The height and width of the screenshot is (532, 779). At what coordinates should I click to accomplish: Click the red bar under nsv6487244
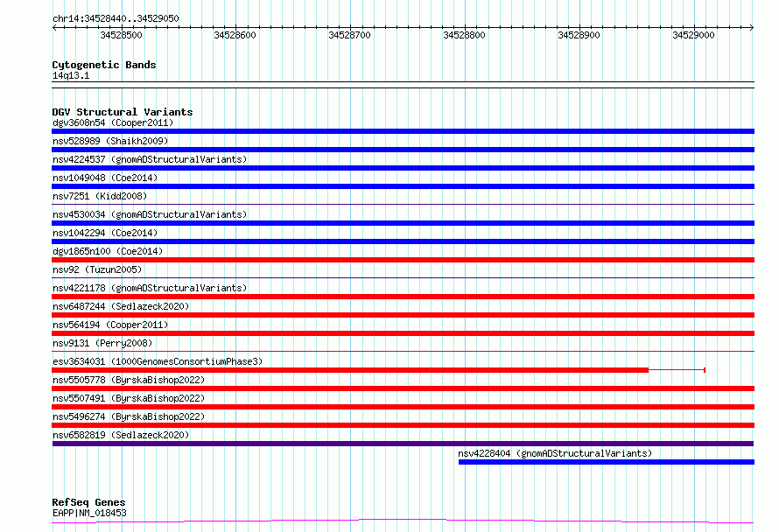(403, 315)
